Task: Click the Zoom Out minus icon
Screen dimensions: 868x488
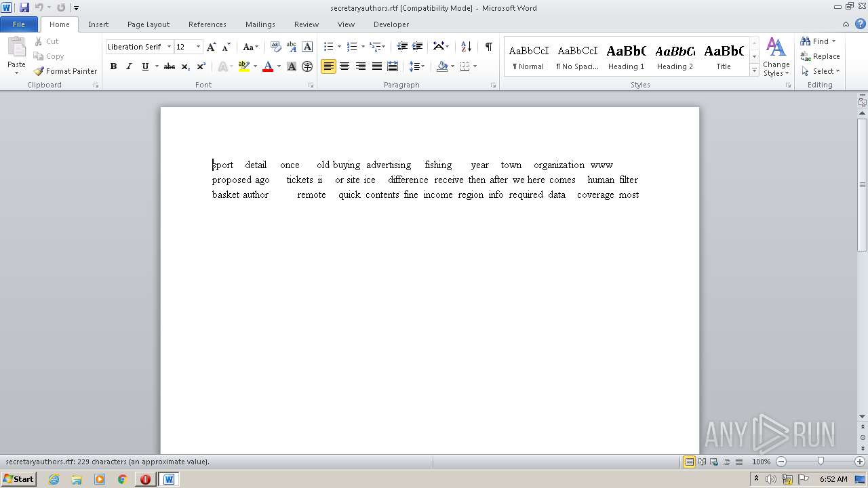Action: point(781,462)
